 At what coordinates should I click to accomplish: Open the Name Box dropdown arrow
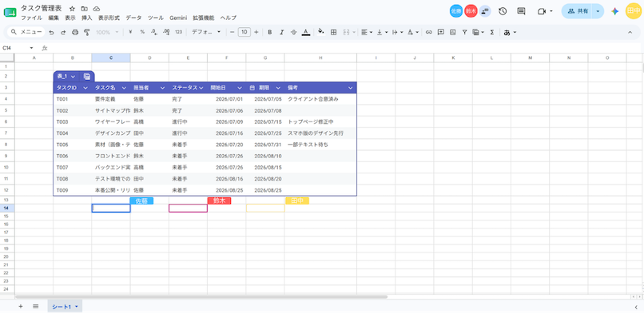click(31, 48)
